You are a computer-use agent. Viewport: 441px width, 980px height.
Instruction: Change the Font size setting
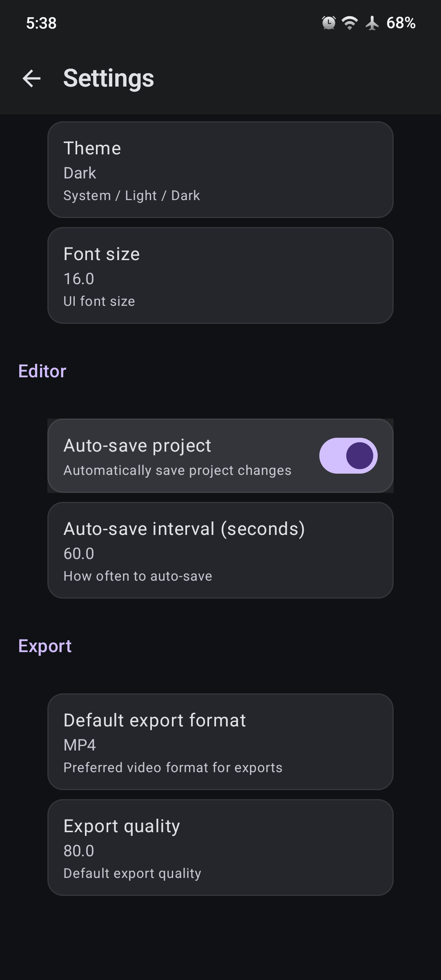(x=220, y=276)
